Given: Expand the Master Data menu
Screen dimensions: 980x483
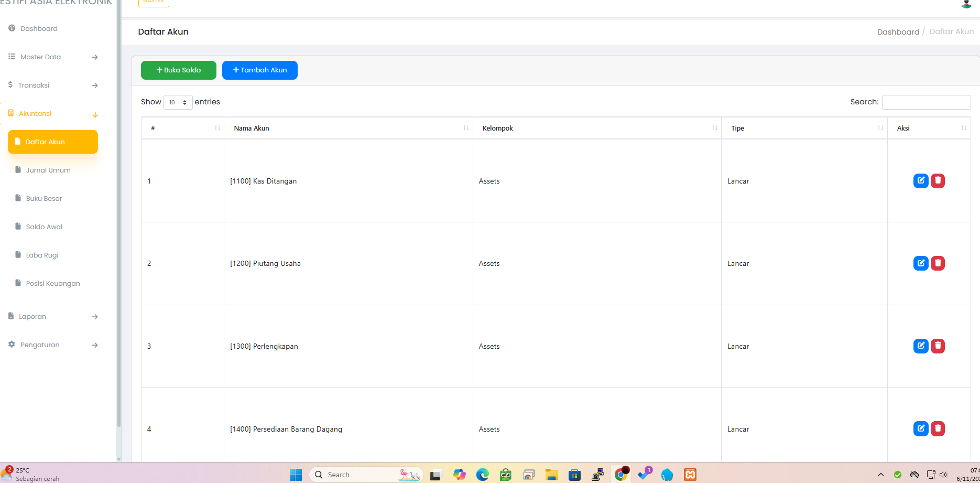Looking at the screenshot, I should click(x=52, y=57).
